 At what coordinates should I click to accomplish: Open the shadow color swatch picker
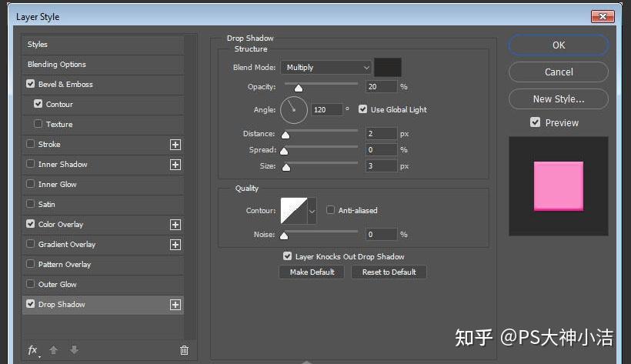pyautogui.click(x=388, y=67)
